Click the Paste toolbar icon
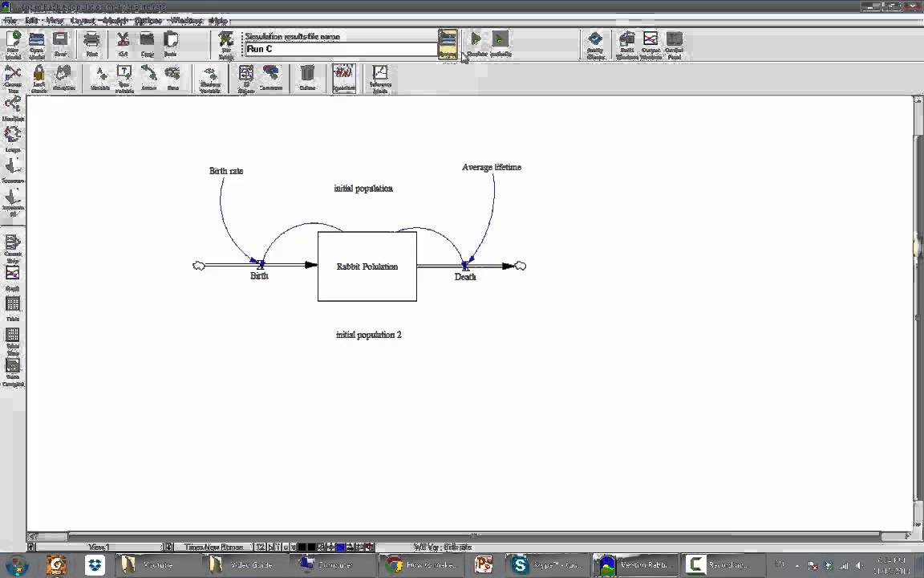The image size is (924, 578). [x=170, y=44]
